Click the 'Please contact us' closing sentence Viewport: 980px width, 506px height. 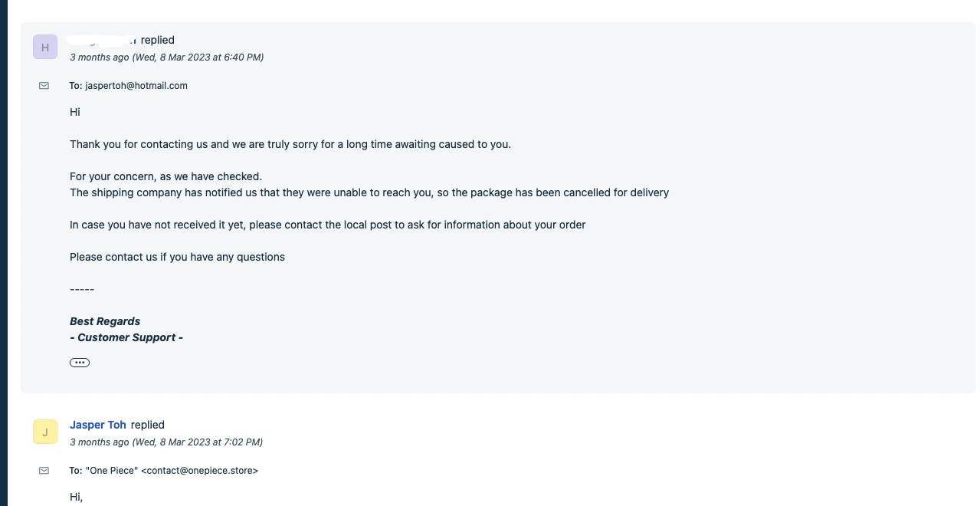tap(177, 257)
